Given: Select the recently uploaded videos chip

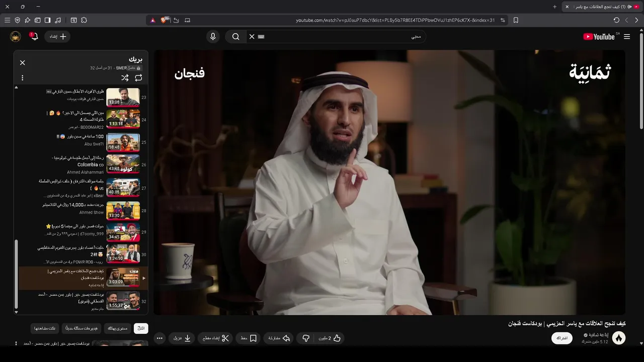Looking at the screenshot, I should click(82, 328).
